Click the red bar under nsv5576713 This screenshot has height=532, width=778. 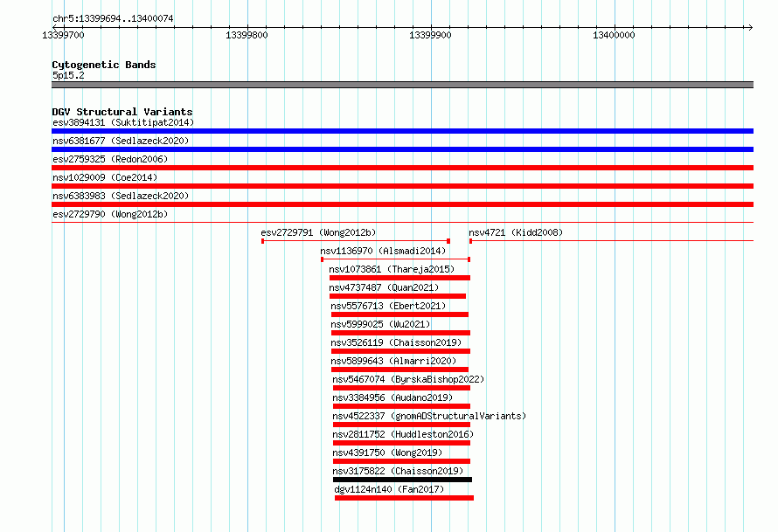click(399, 314)
